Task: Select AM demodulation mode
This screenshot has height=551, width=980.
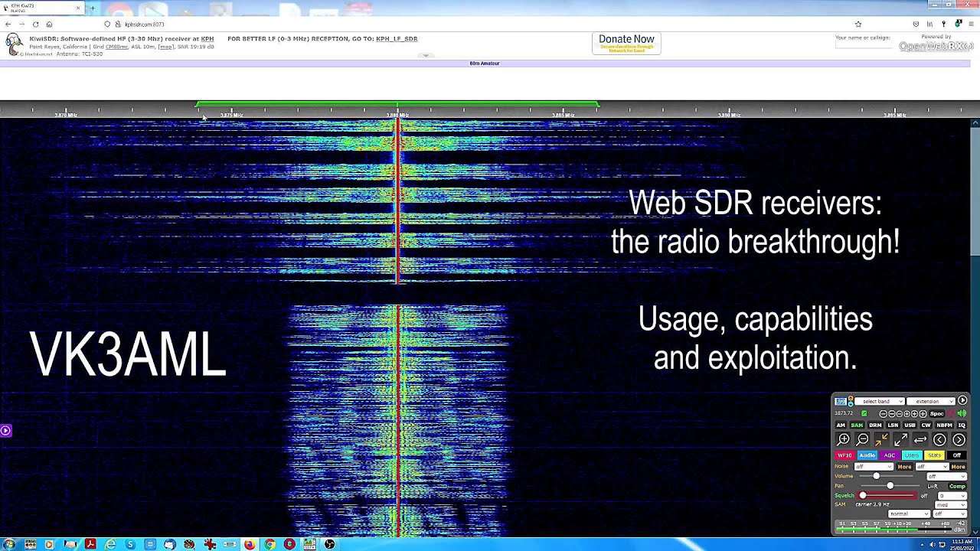Action: click(841, 425)
